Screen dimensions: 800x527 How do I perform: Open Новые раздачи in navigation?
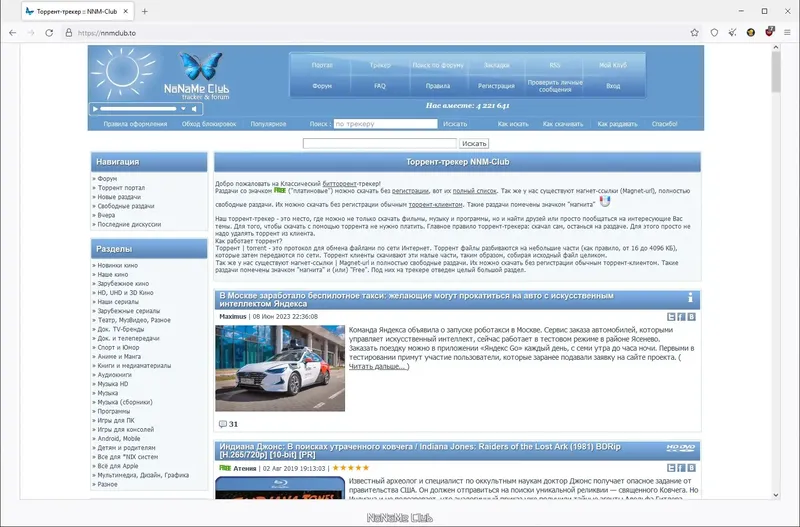(119, 197)
